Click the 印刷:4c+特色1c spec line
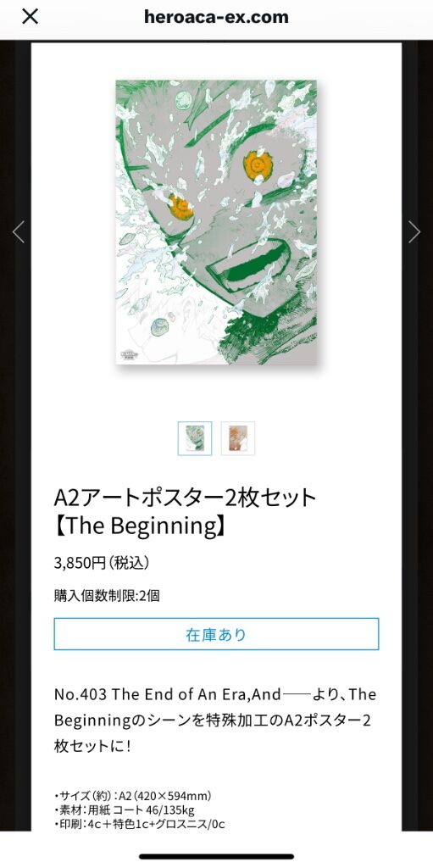The height and width of the screenshot is (868, 433). click(140, 824)
